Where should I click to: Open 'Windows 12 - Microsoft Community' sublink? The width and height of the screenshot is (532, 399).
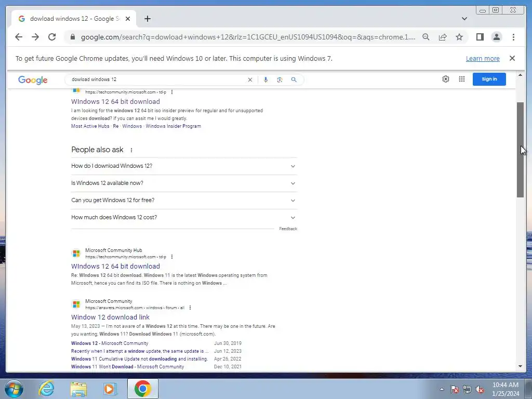click(x=110, y=343)
